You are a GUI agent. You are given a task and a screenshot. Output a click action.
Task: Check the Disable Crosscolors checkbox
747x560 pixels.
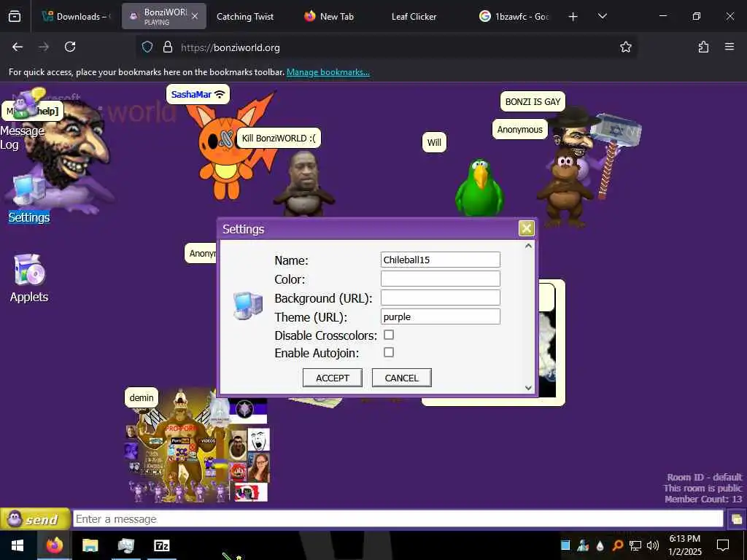pyautogui.click(x=389, y=335)
